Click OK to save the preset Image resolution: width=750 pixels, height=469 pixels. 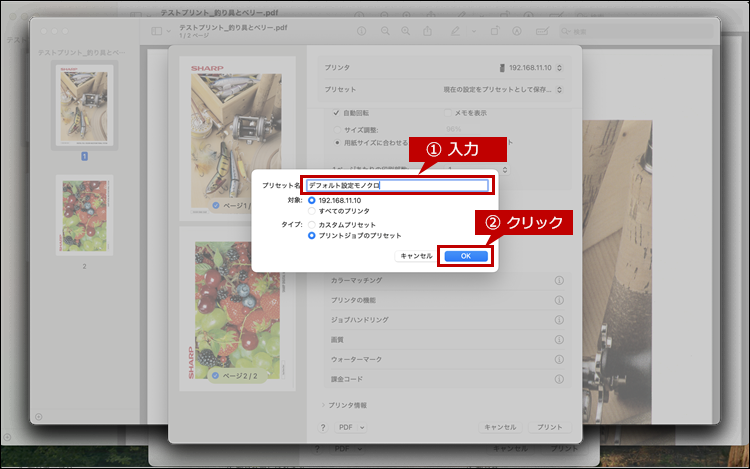click(x=465, y=256)
